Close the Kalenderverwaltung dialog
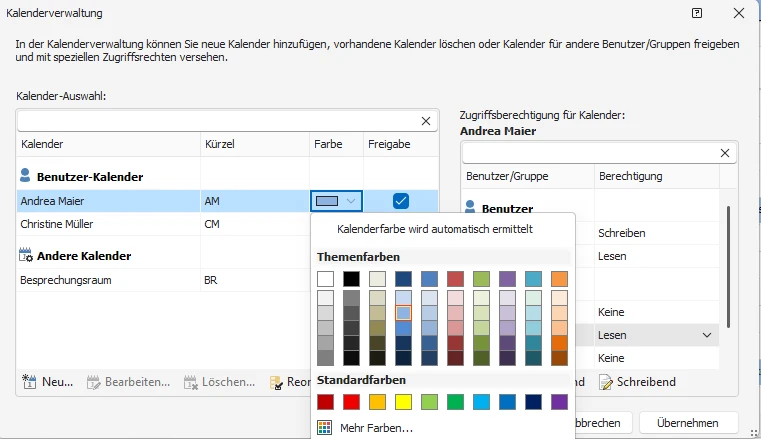The image size is (761, 439). 739,13
